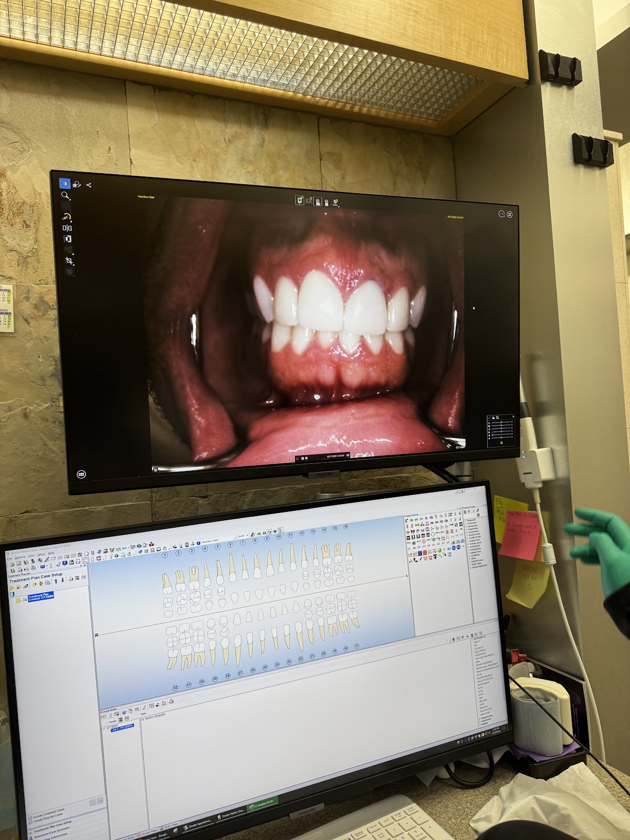Switch to the Smart Image bottom tab
This screenshot has width=630, height=840.
(x=169, y=826)
